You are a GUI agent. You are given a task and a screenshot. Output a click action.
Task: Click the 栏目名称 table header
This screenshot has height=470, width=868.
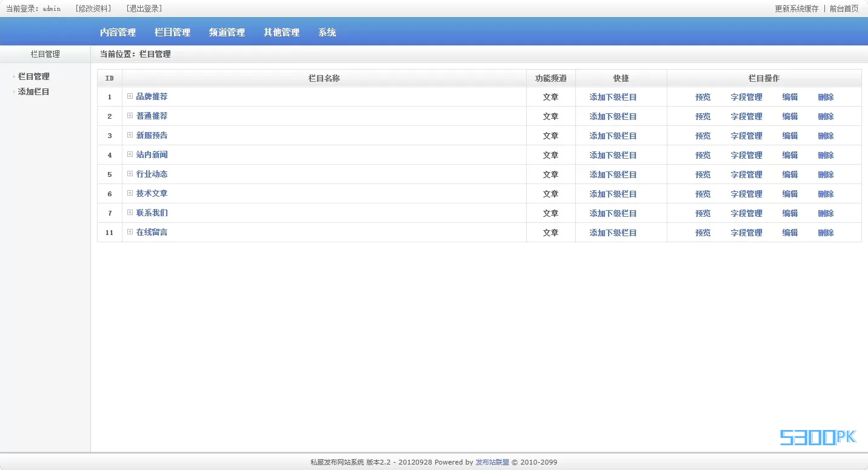(x=324, y=78)
